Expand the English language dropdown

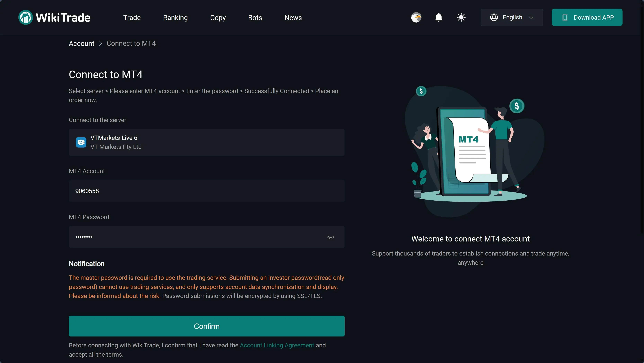512,17
